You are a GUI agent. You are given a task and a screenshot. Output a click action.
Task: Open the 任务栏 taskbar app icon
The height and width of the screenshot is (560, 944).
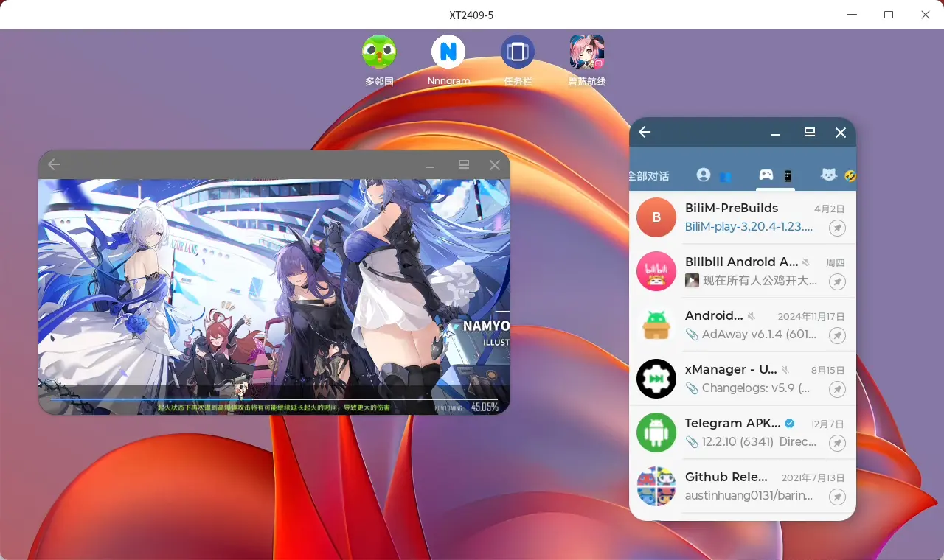point(518,52)
